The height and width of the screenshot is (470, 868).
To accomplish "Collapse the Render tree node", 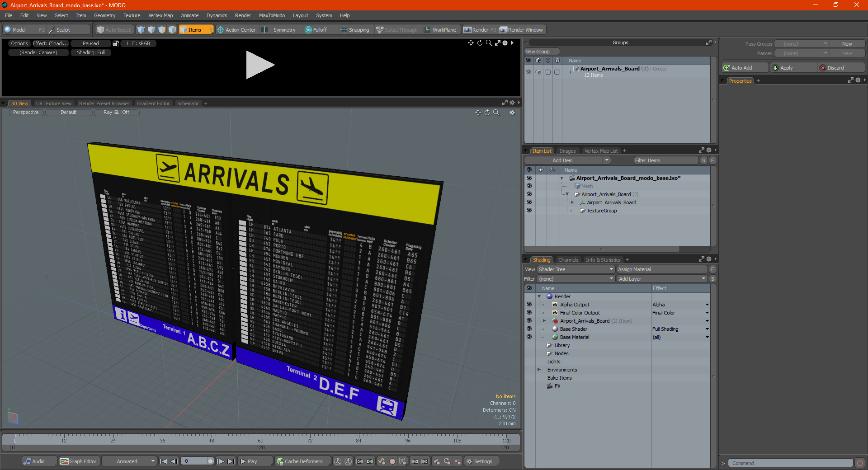I will click(539, 296).
